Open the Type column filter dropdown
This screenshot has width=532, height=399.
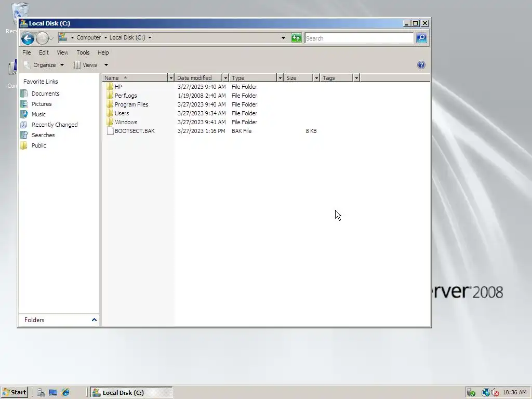point(280,78)
